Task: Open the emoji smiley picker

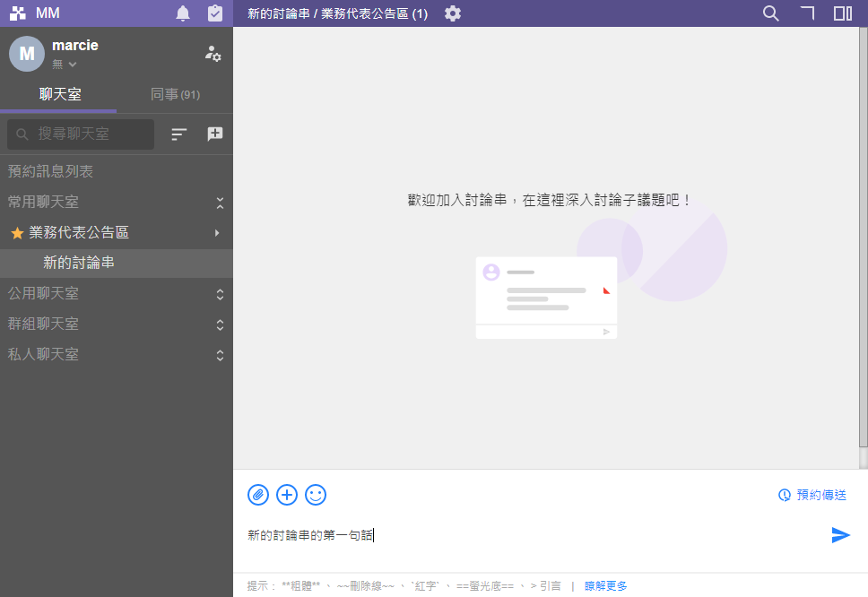Action: pyautogui.click(x=316, y=495)
